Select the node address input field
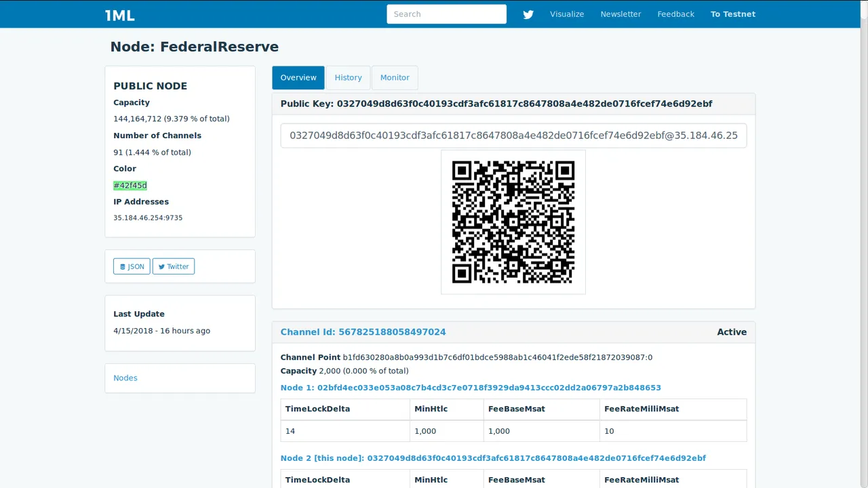 click(513, 136)
